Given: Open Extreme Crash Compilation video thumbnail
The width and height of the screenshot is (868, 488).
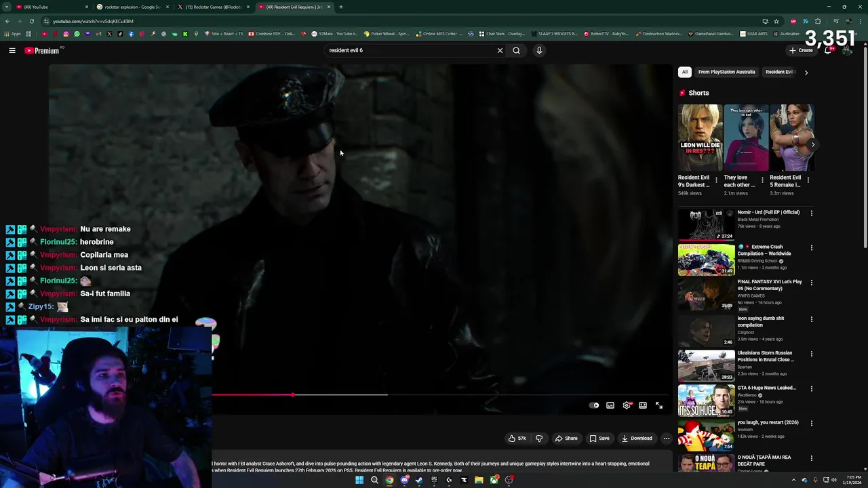Looking at the screenshot, I should pyautogui.click(x=706, y=260).
